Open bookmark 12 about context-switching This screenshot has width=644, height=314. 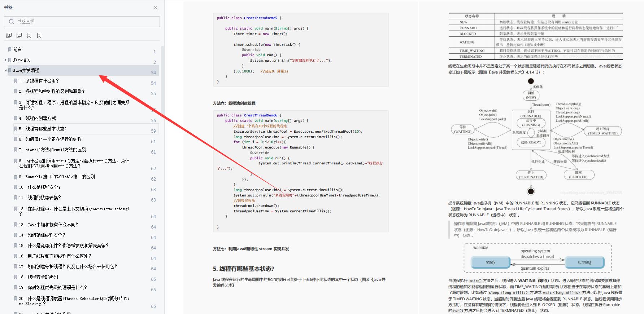(x=74, y=211)
